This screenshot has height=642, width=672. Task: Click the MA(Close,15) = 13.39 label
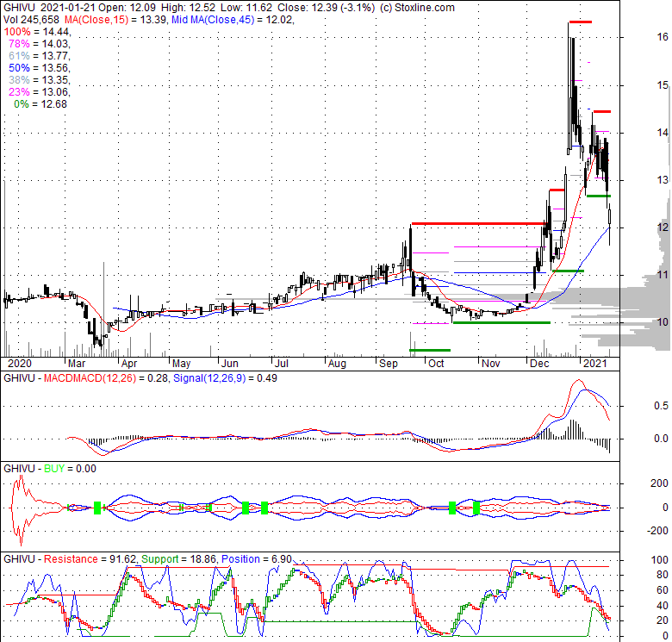(115, 20)
